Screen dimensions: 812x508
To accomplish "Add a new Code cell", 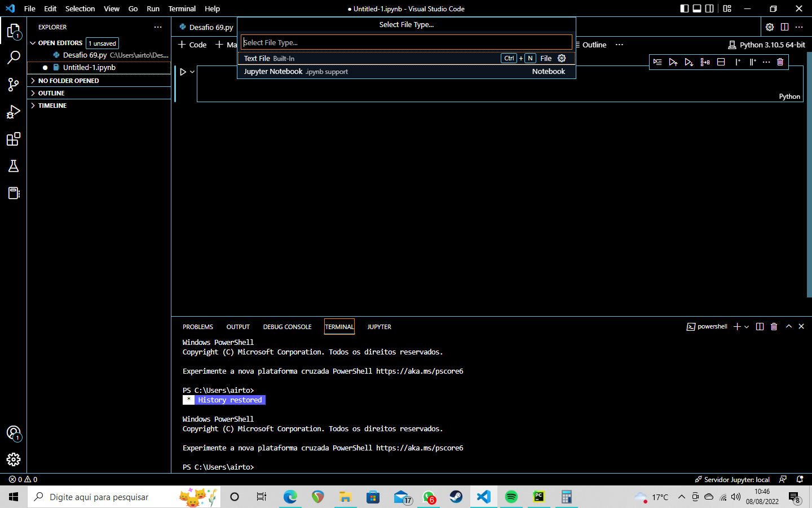I will click(x=192, y=45).
